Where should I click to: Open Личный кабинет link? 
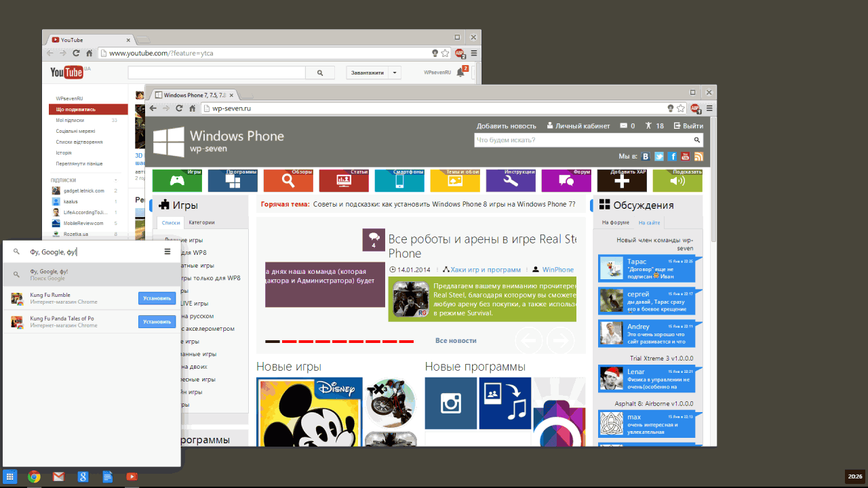578,126
